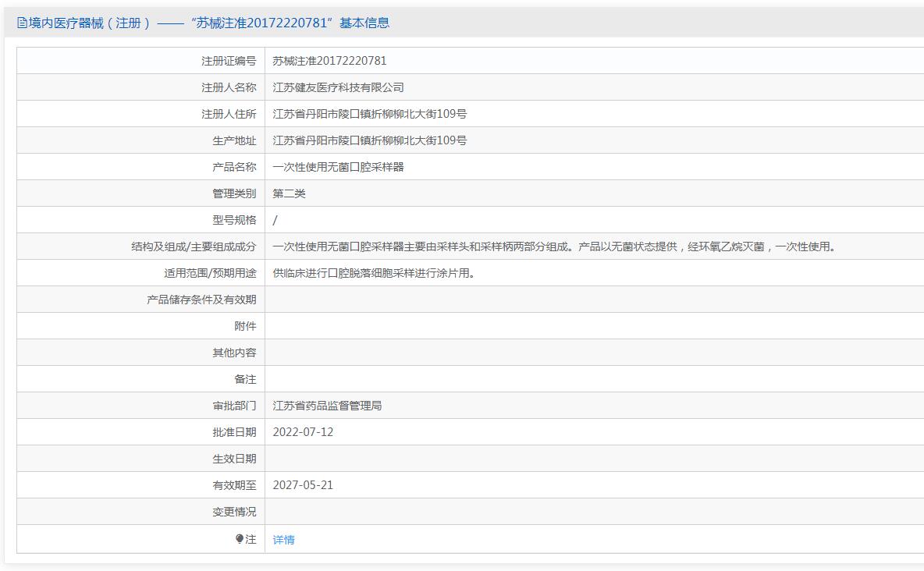Click the 生效日期 row label

tap(234, 459)
